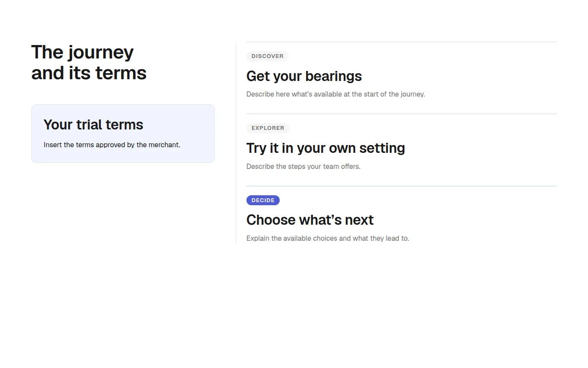588x368 pixels.
Task: Click the blue DECIDE badge
Action: tap(263, 200)
